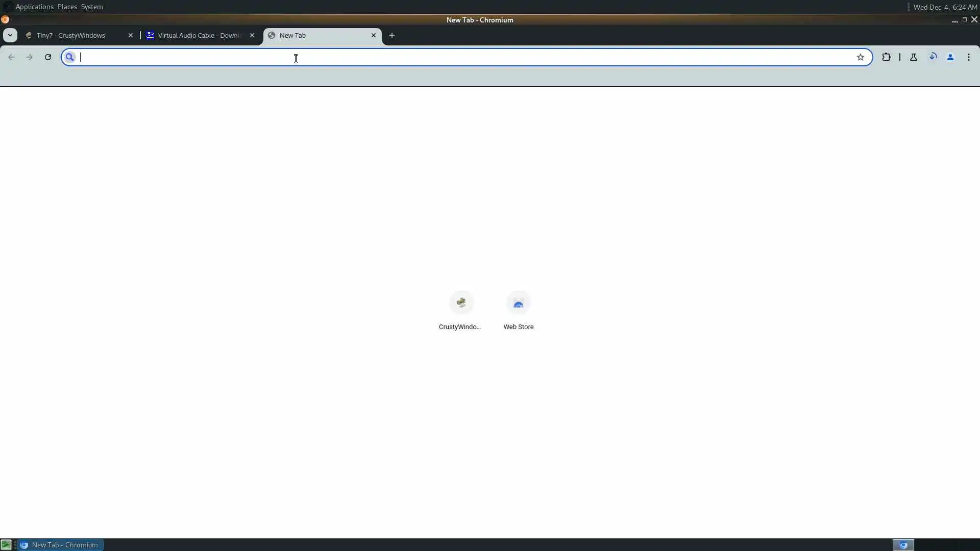This screenshot has height=551, width=980.
Task: Click into the address bar field
Action: tap(459, 57)
